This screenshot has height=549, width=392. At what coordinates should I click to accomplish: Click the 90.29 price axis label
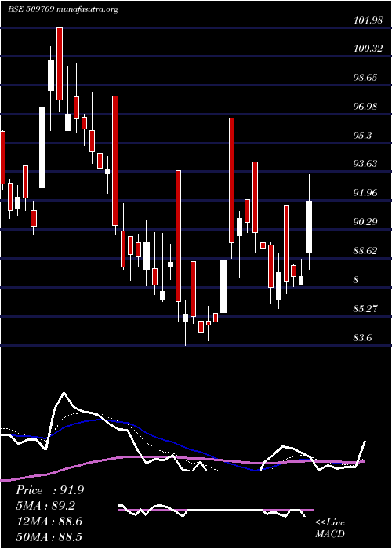point(365,222)
